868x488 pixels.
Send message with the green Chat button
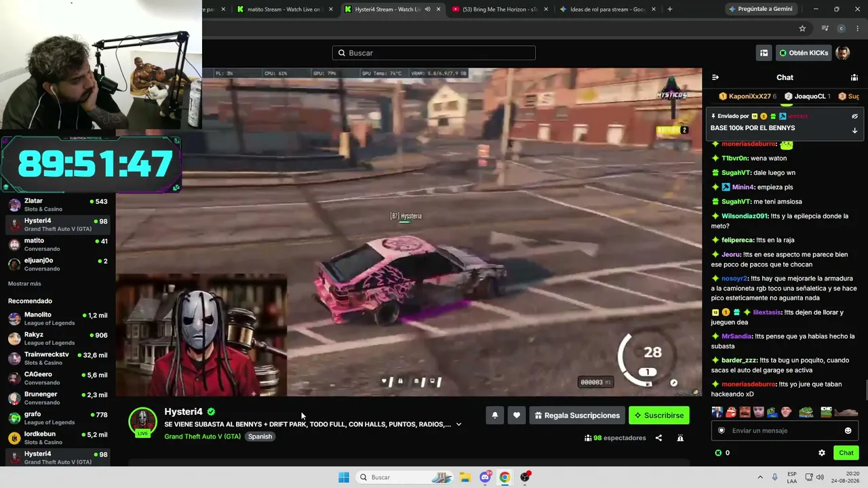pyautogui.click(x=846, y=453)
